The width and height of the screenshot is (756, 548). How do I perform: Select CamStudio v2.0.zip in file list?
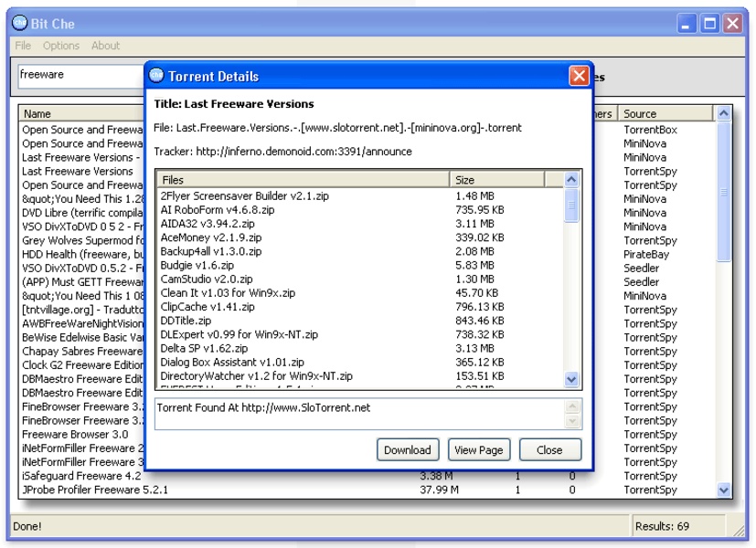(x=207, y=279)
